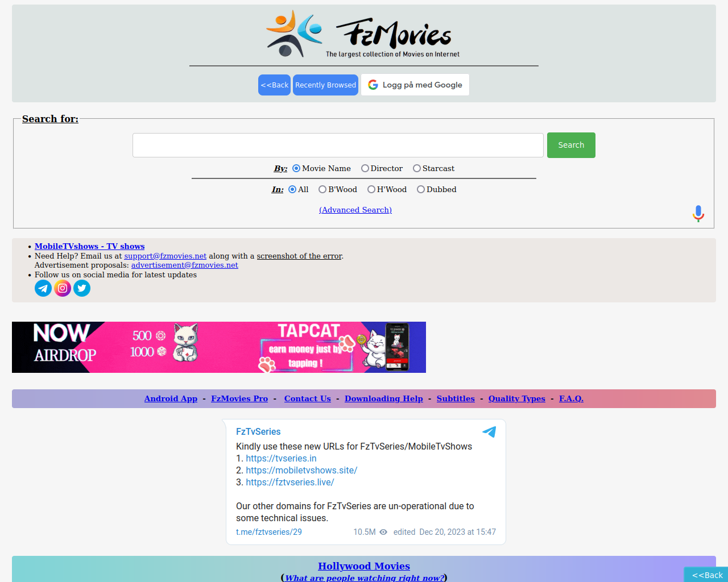
Task: Select the Director radio button
Action: point(365,168)
